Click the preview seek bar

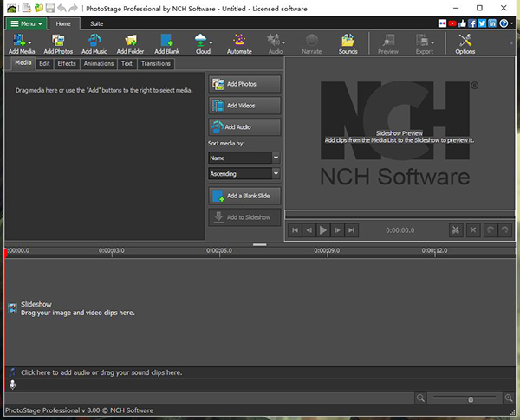(400, 215)
